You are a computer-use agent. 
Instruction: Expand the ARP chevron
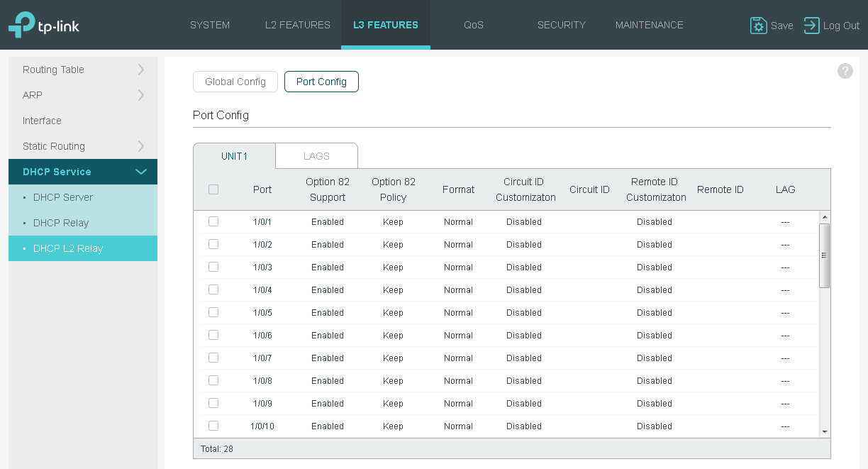coord(140,95)
